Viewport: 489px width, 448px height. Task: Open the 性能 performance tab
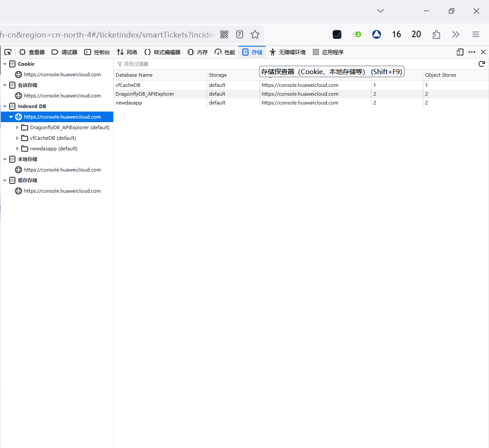tap(225, 52)
